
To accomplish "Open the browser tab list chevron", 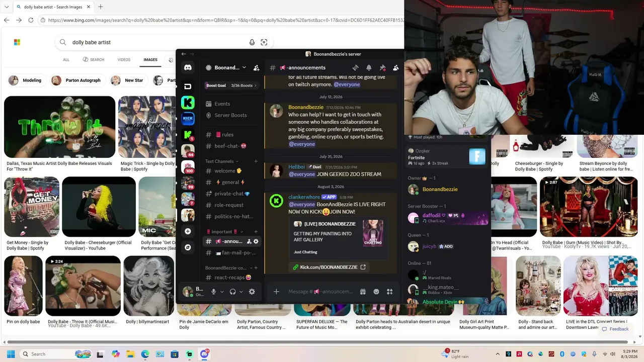I will point(6,7).
